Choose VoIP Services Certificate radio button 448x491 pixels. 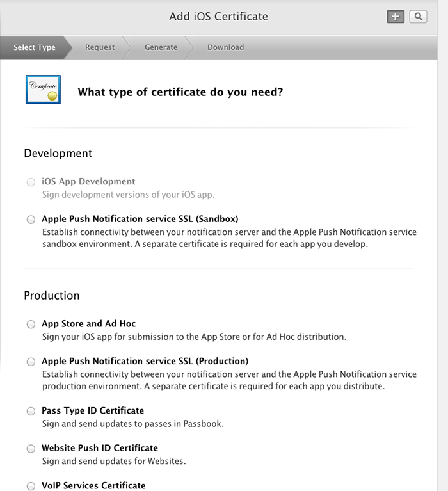tap(31, 486)
